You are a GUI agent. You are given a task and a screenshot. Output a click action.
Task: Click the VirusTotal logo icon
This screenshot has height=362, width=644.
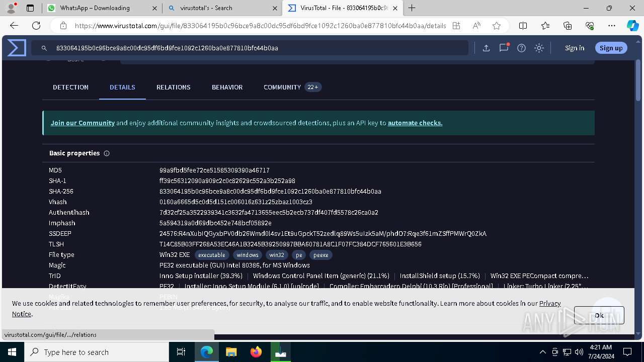pos(17,48)
